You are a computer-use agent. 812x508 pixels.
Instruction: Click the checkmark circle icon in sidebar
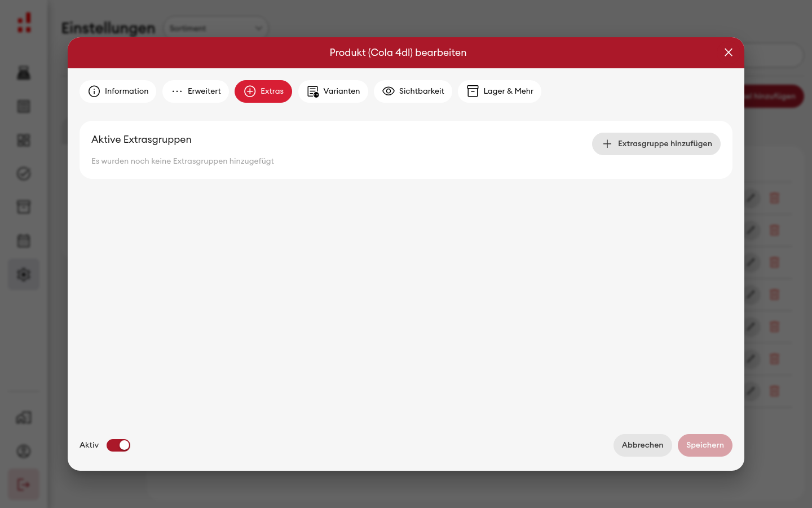point(24,174)
